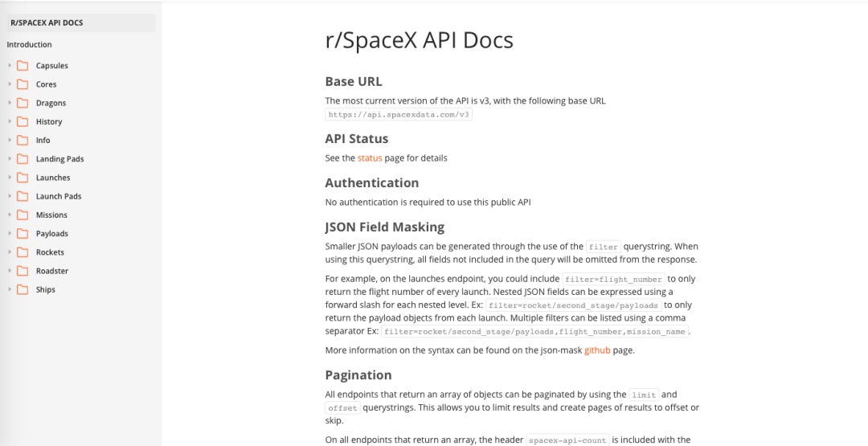
Task: Expand the Roadster disclosure arrow
Action: tap(10, 271)
